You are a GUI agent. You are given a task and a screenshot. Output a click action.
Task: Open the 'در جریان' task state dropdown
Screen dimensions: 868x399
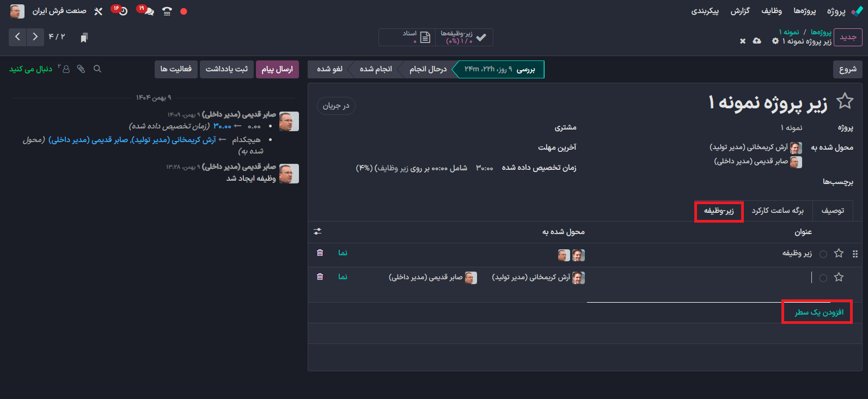[x=336, y=106]
